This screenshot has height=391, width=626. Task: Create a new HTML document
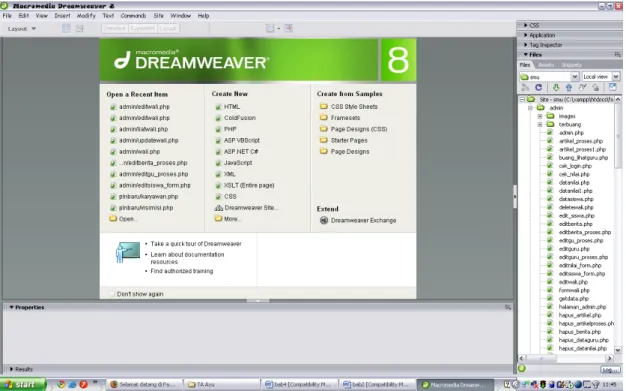tap(232, 107)
